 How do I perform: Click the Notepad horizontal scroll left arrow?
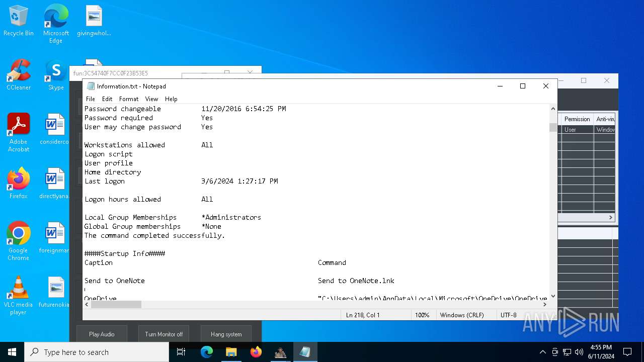(x=87, y=304)
